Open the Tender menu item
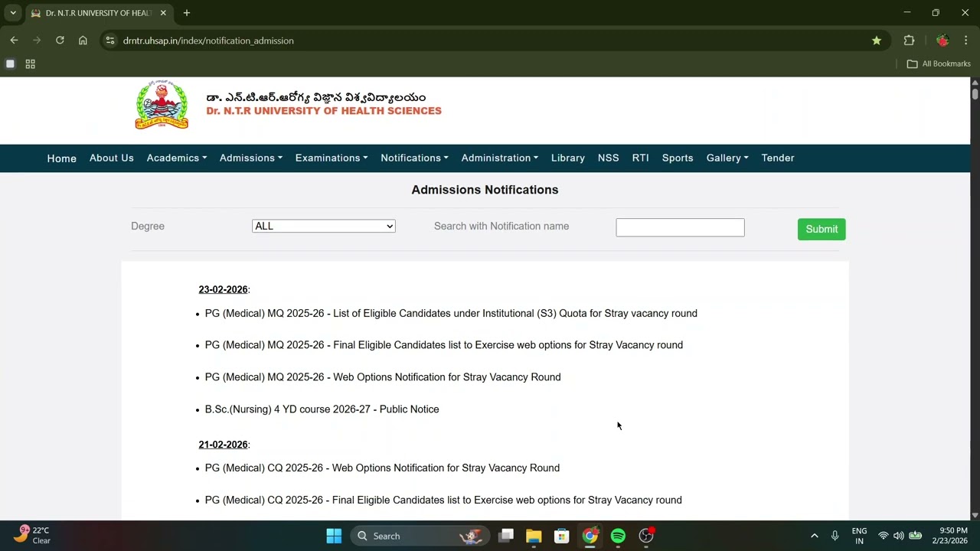Viewport: 980px width, 551px height. (x=778, y=158)
